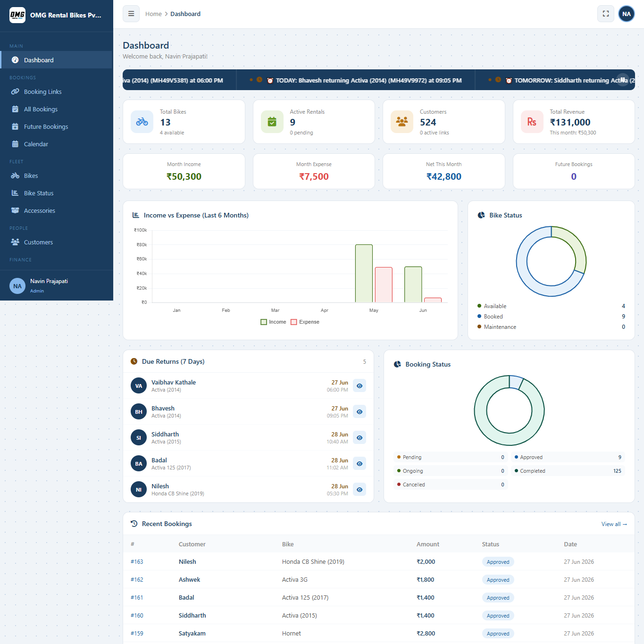Click the Month Income ₹50,300 card
Viewport: 644px width, 644px height.
[184, 171]
